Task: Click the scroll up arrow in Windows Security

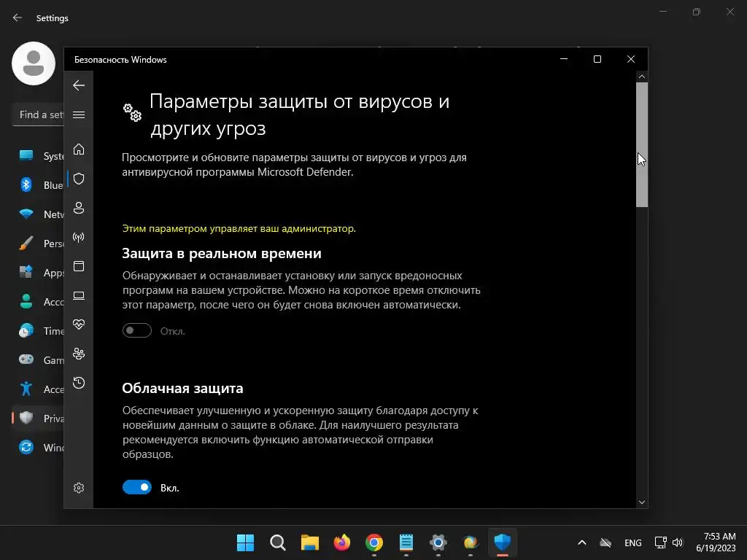Action: coord(642,77)
